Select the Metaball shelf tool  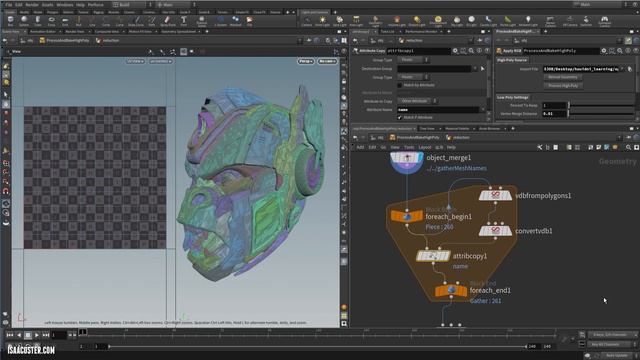tap(236, 21)
